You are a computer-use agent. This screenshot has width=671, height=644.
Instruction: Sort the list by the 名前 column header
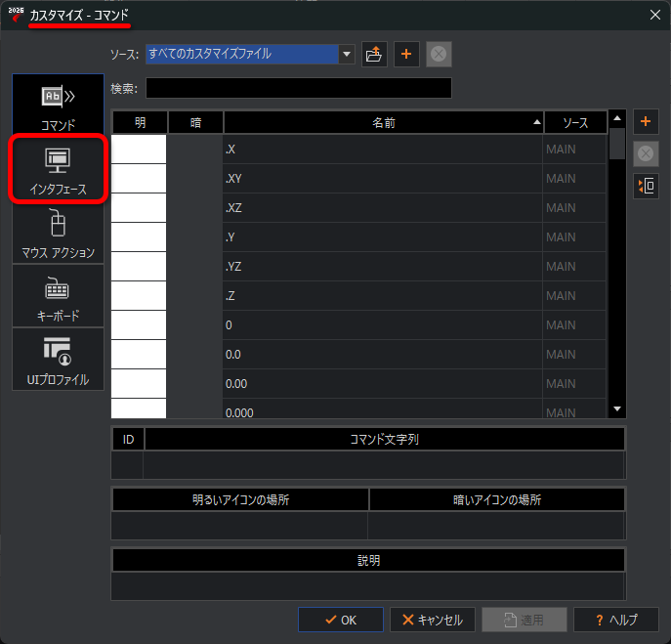coord(383,122)
